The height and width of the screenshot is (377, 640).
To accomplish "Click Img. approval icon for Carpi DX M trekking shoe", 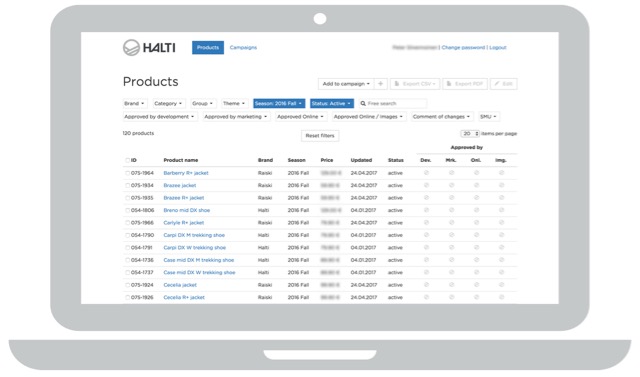I will (x=502, y=235).
